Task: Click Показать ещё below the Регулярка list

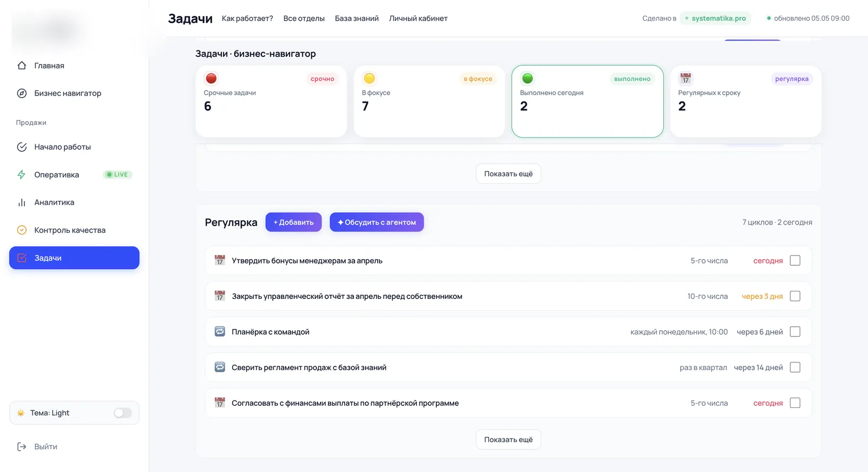Action: (x=508, y=439)
